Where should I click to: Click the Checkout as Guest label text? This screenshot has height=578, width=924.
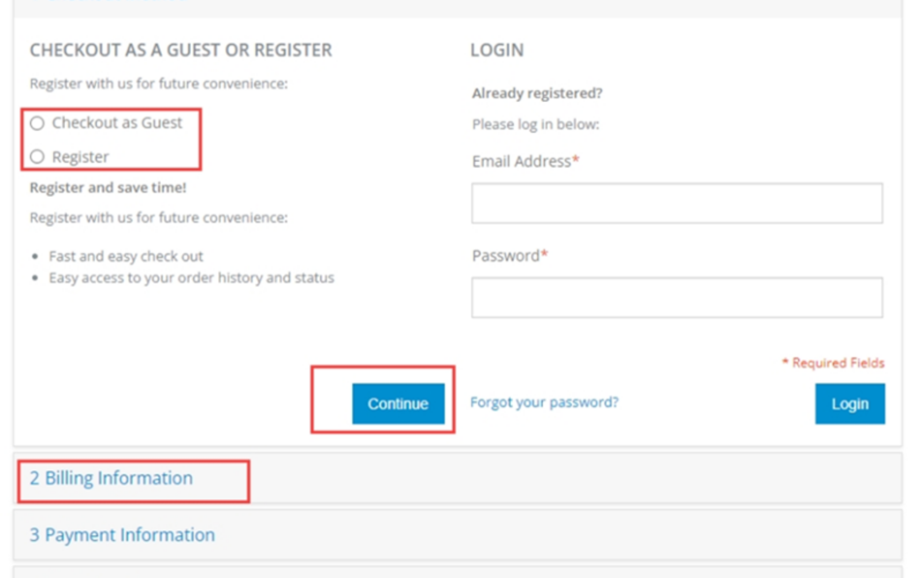point(117,123)
